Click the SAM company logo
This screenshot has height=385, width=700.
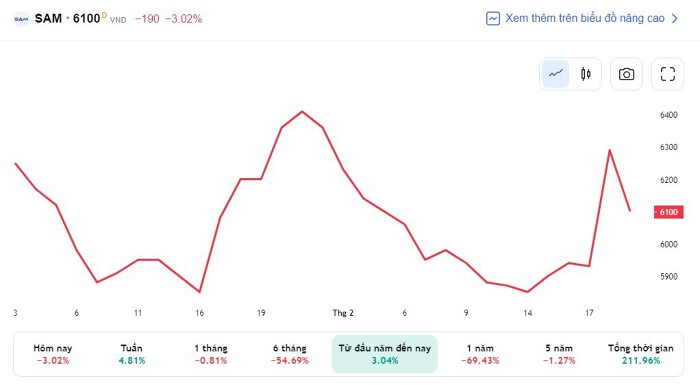(x=21, y=19)
